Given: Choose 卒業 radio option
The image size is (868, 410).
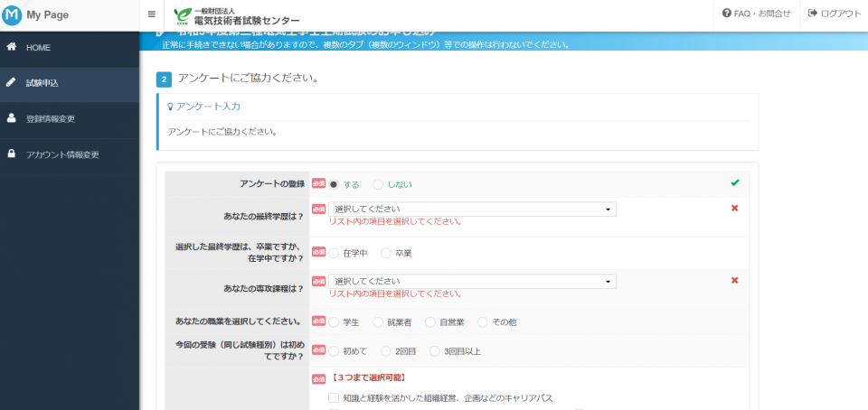Looking at the screenshot, I should click(386, 254).
